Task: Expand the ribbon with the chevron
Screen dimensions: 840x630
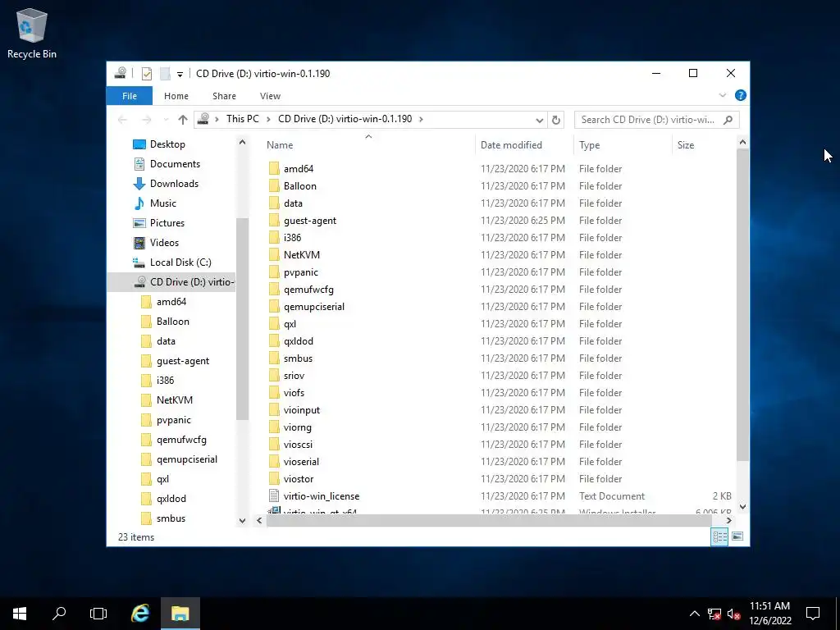Action: [x=722, y=95]
